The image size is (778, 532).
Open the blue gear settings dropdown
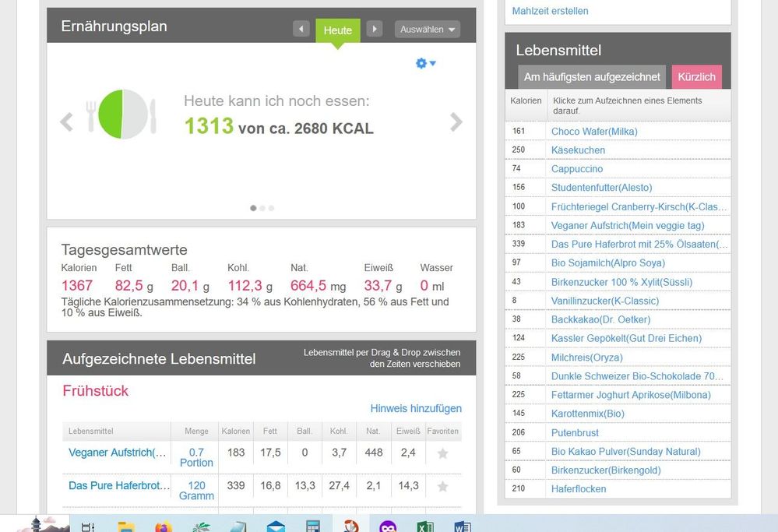[x=425, y=63]
